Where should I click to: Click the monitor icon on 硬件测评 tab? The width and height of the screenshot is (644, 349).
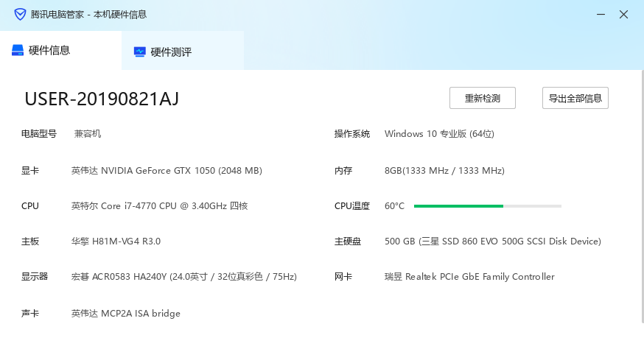point(139,52)
